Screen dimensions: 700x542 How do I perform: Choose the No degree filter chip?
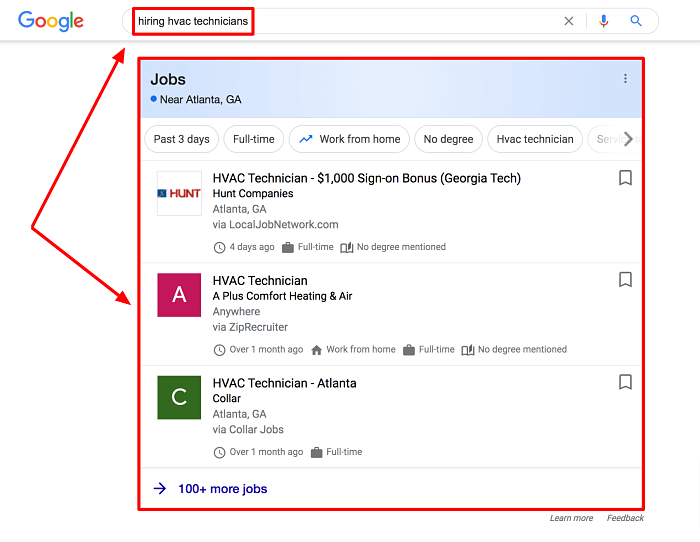pos(449,139)
